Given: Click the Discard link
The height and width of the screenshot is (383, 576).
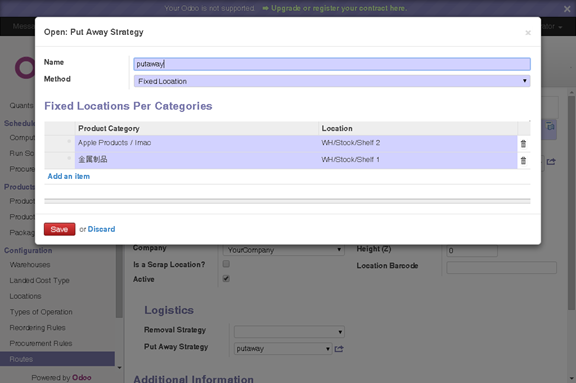Looking at the screenshot, I should (101, 229).
